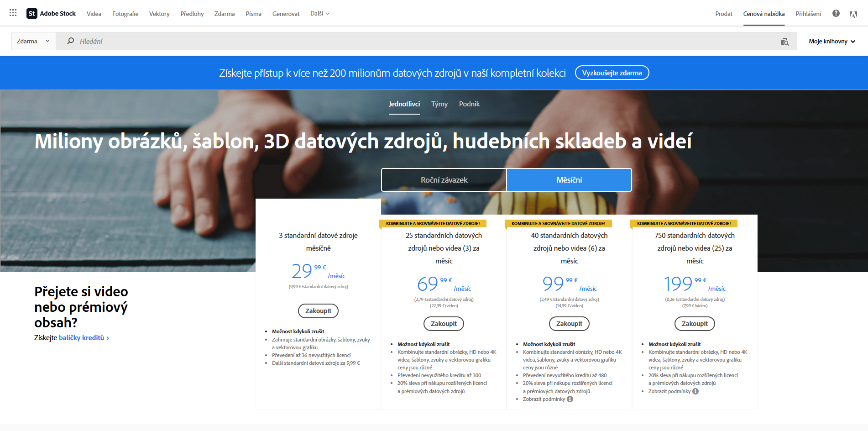Click Zakoupit for the 199,99 € plan
The width and height of the screenshot is (868, 431).
point(695,324)
